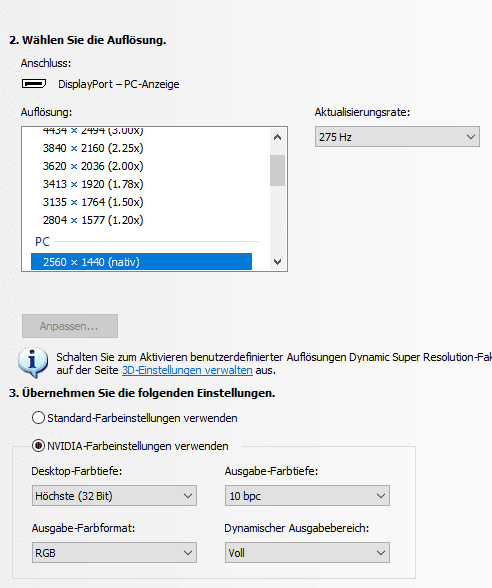Open Ausgabe-Farbformat RGB dropdown

pos(114,553)
